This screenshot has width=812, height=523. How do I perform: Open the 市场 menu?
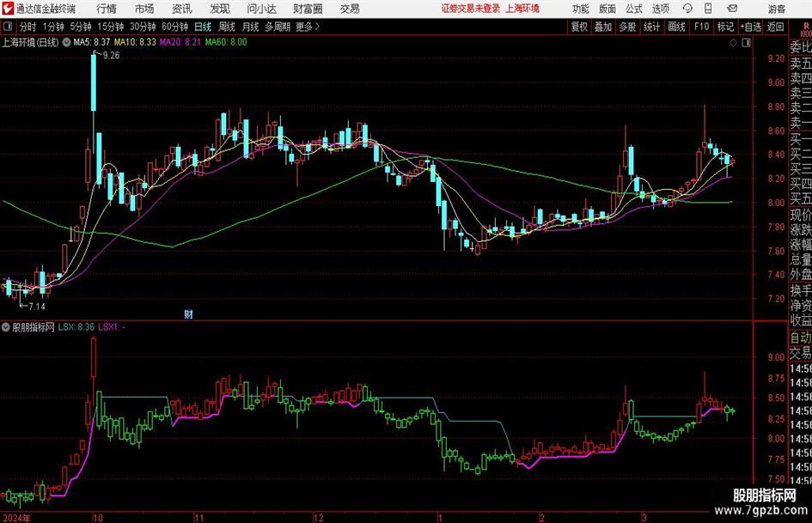click(x=144, y=9)
